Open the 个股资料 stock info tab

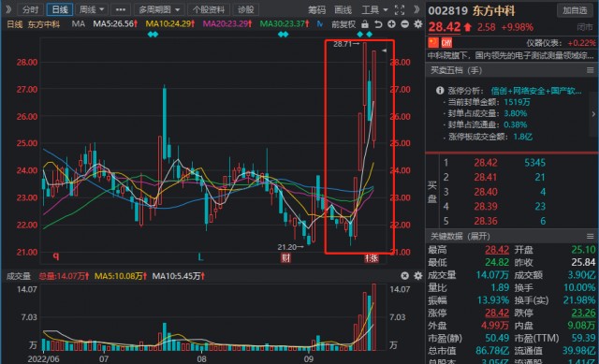coord(208,9)
